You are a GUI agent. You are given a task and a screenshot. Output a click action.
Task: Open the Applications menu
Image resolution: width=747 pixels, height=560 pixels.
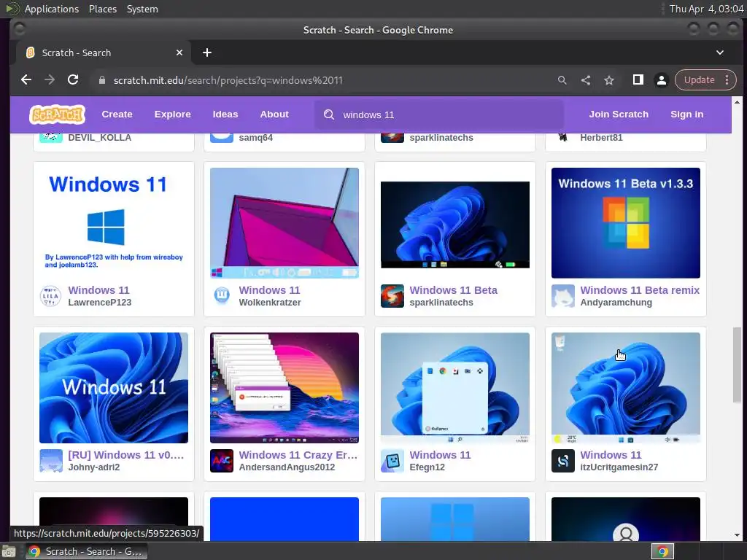52,9
